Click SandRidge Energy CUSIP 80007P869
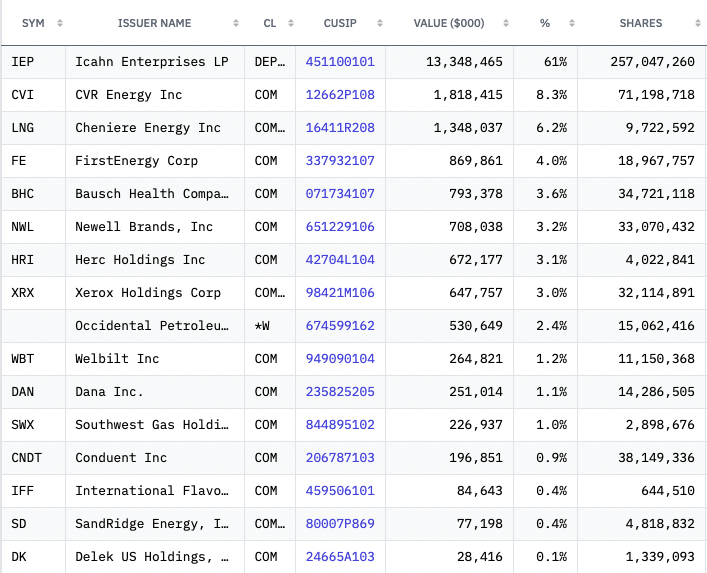The image size is (707, 573). (340, 524)
